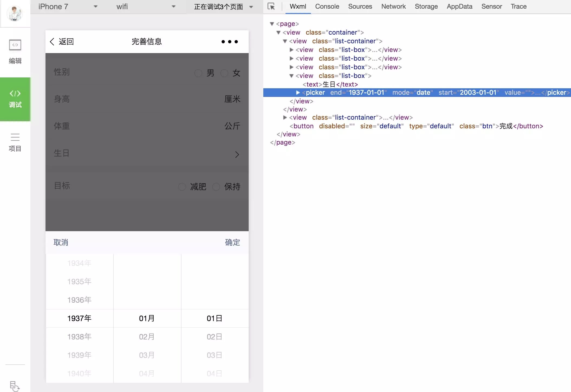The image size is (571, 392).
Task: Tap the three-dot more menu icon
Action: (x=229, y=42)
